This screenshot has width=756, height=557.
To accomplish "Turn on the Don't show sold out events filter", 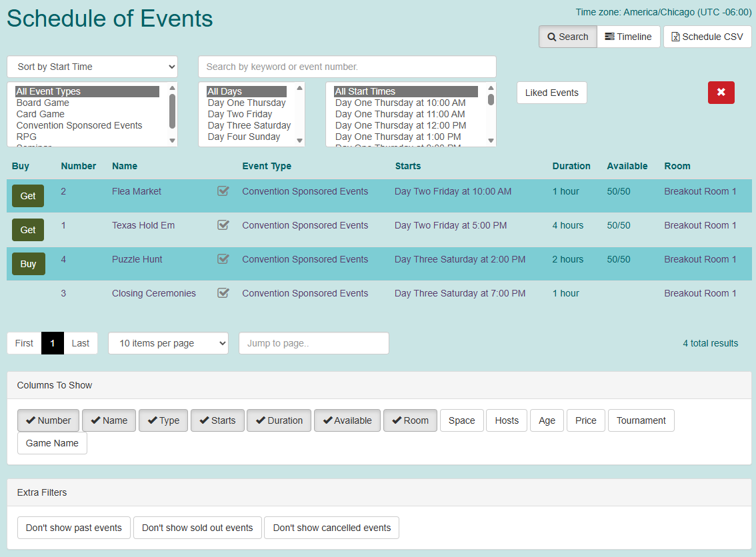I will point(197,527).
